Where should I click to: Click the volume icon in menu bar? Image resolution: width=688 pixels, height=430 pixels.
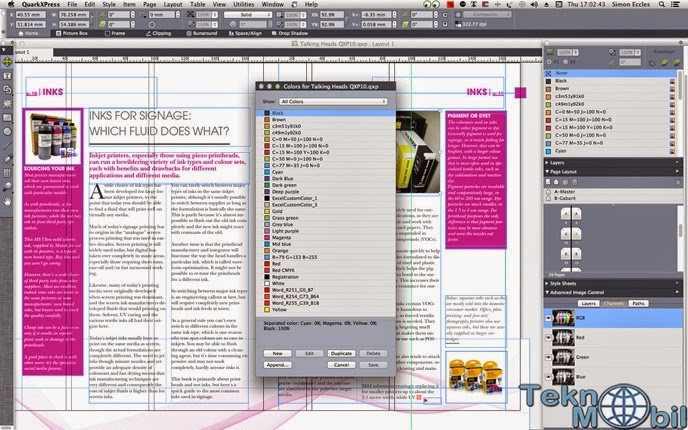click(534, 4)
